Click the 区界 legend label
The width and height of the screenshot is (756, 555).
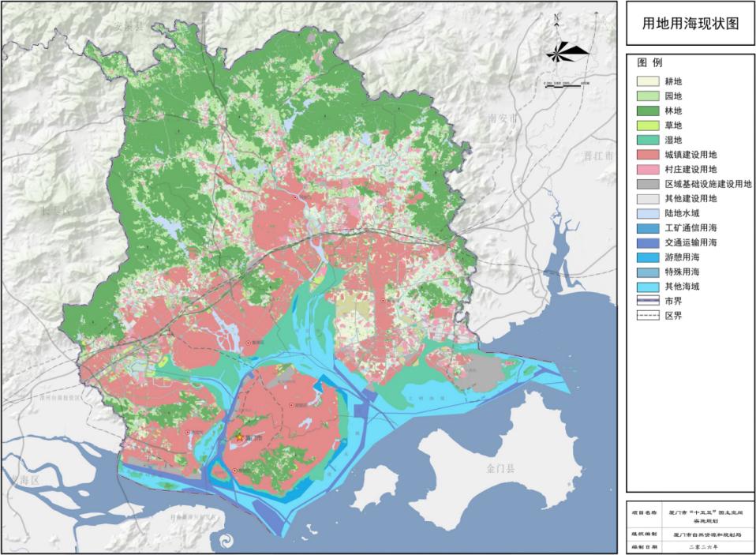click(673, 316)
